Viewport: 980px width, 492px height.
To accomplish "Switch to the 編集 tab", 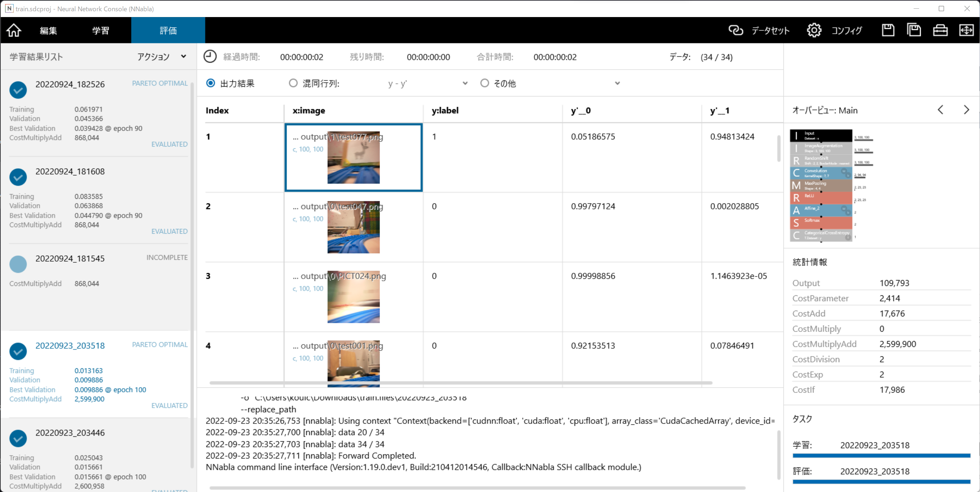I will pyautogui.click(x=48, y=30).
